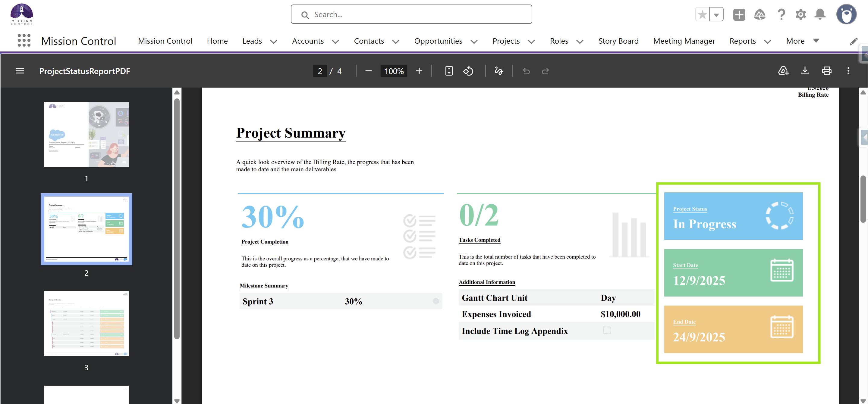Zoom out with the minus icon
Viewport: 868px width, 404px height.
368,71
